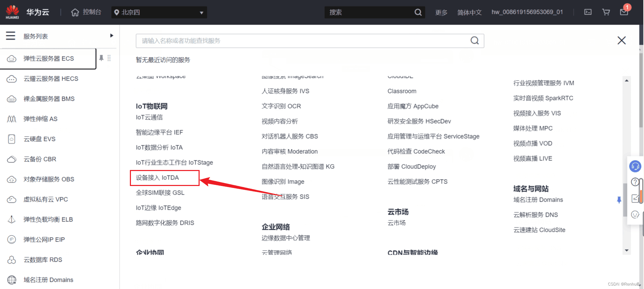Open 智能边缘平台 IEF service
644x289 pixels.
click(x=159, y=133)
